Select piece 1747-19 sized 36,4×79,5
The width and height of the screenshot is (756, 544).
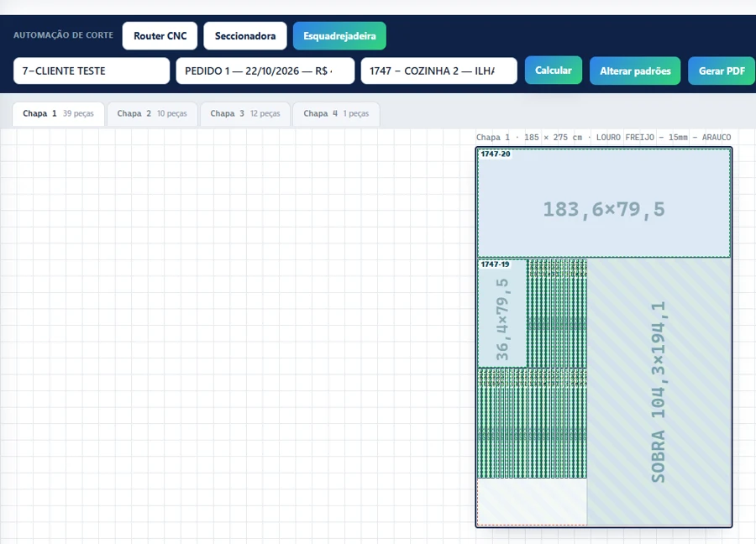point(502,314)
